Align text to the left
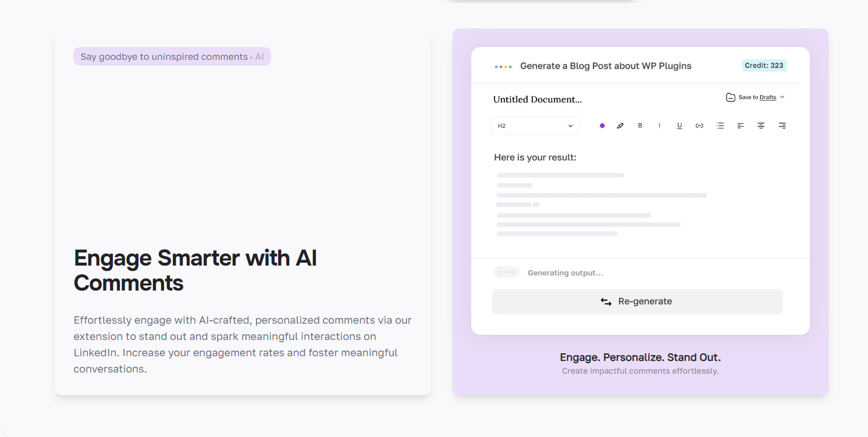Screen dimensions: 868x437 [x=740, y=125]
